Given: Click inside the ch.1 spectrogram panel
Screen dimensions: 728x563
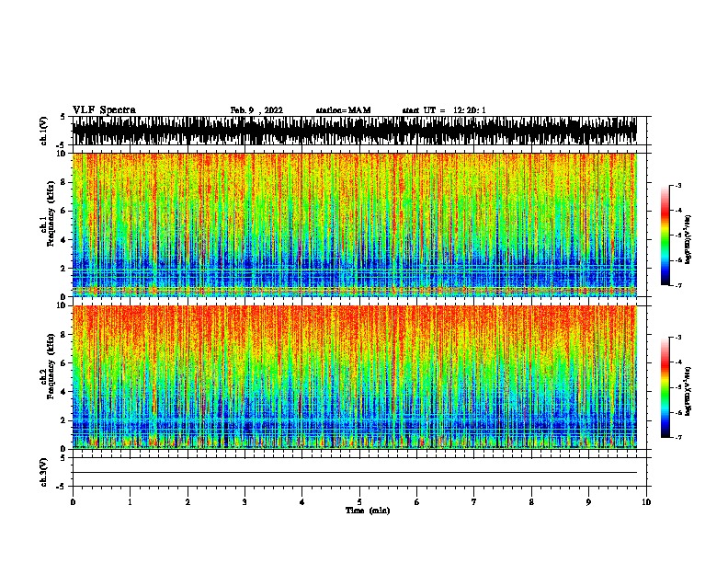Looking at the screenshot, I should click(x=354, y=224).
